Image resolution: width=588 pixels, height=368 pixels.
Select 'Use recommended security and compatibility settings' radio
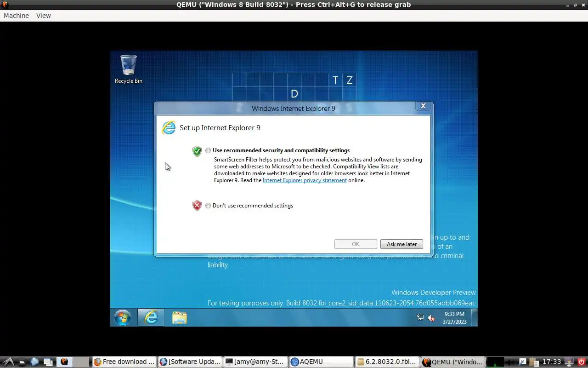pyautogui.click(x=208, y=150)
